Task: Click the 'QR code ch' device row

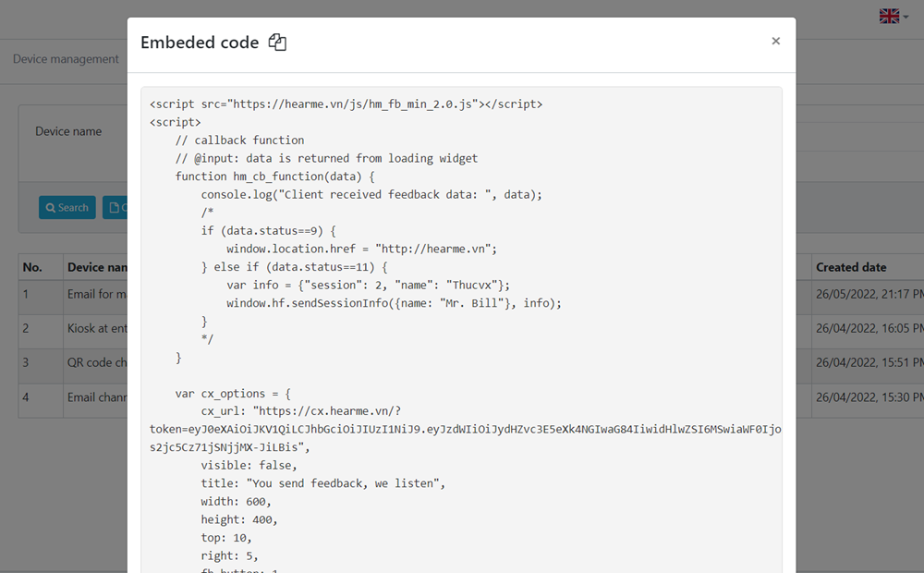Action: 97,362
